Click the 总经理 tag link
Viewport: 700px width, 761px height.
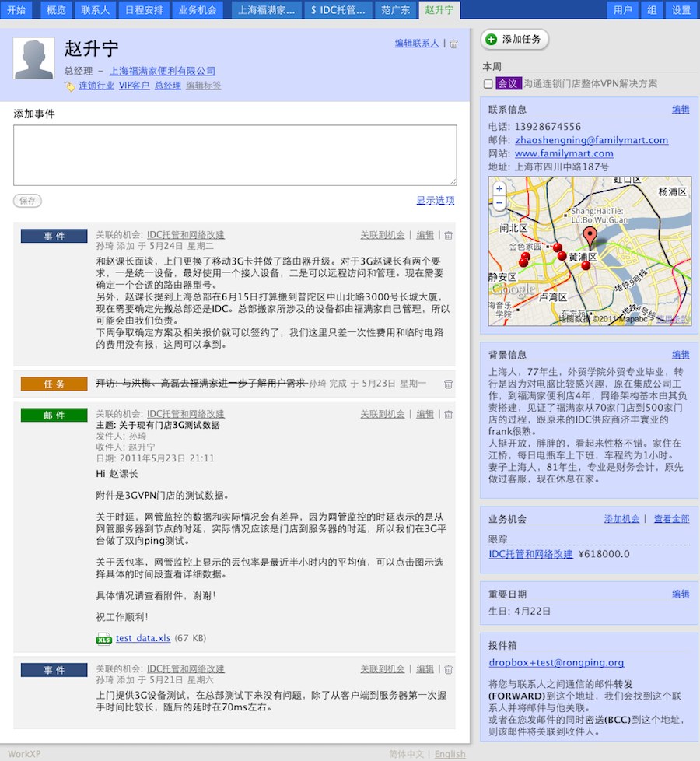pos(168,86)
